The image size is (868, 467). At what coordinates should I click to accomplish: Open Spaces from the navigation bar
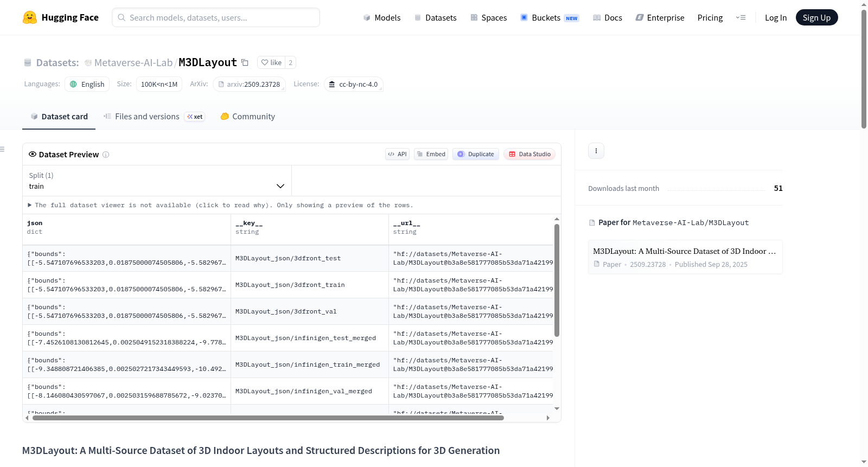coord(488,17)
